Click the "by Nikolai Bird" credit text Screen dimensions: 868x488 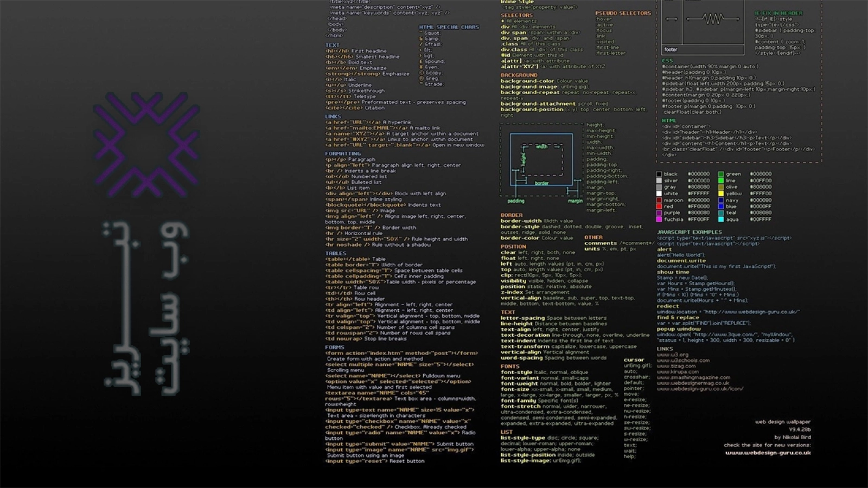793,437
